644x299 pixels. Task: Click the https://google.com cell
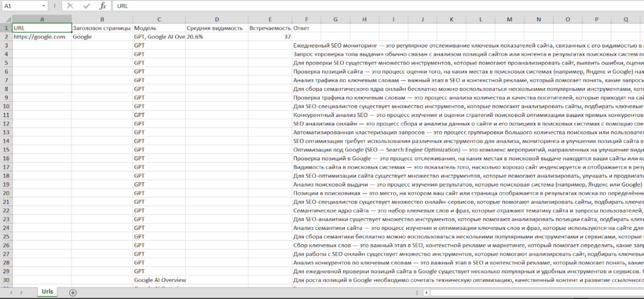click(x=42, y=37)
